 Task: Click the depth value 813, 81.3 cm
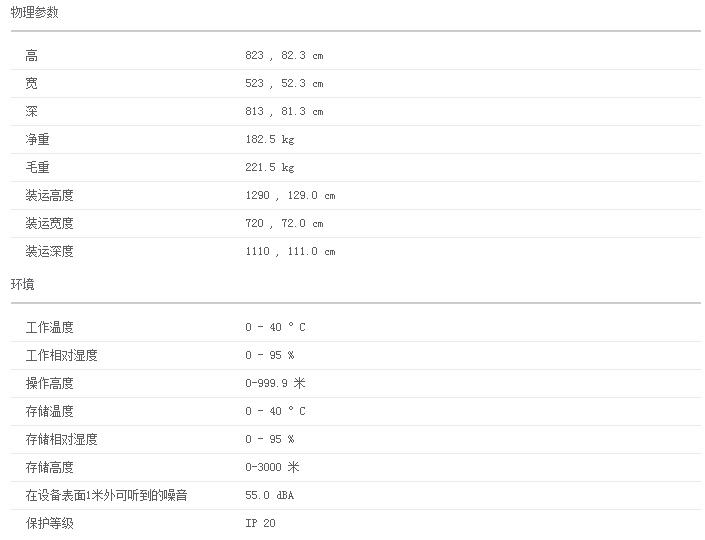tap(284, 112)
